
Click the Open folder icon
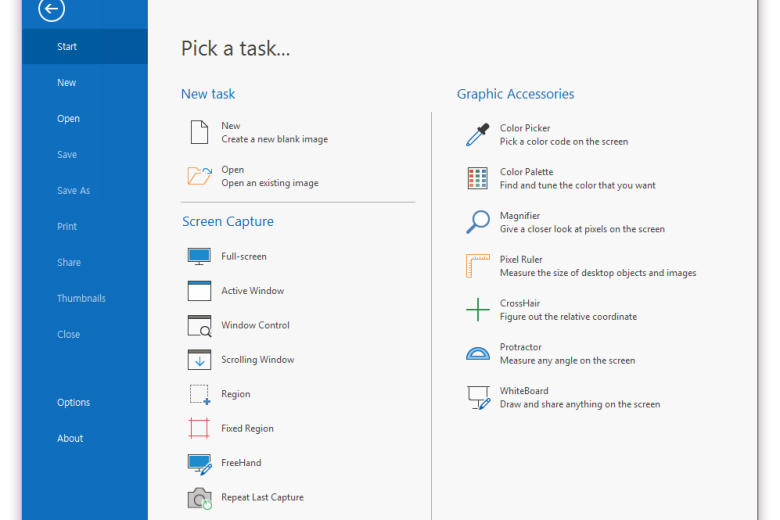pyautogui.click(x=199, y=176)
